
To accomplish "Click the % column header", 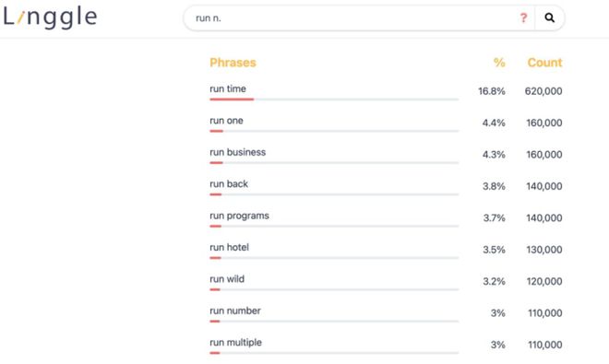I will click(499, 63).
